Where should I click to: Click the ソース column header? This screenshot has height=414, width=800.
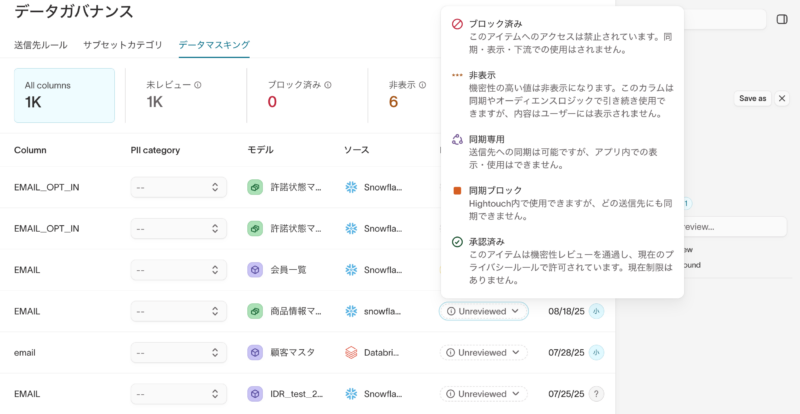[x=356, y=150]
